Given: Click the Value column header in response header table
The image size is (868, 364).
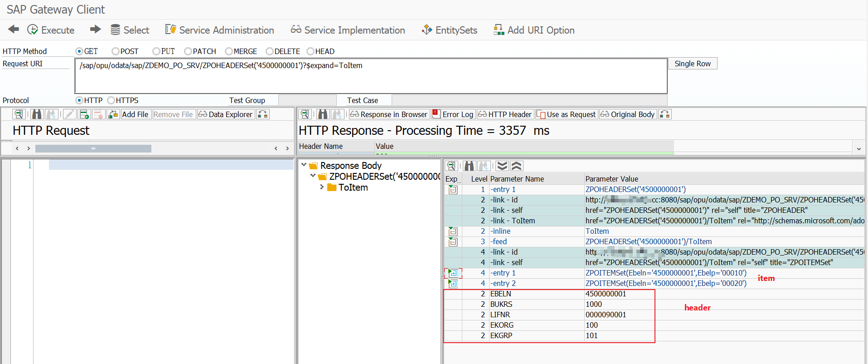Looking at the screenshot, I should coord(524,146).
